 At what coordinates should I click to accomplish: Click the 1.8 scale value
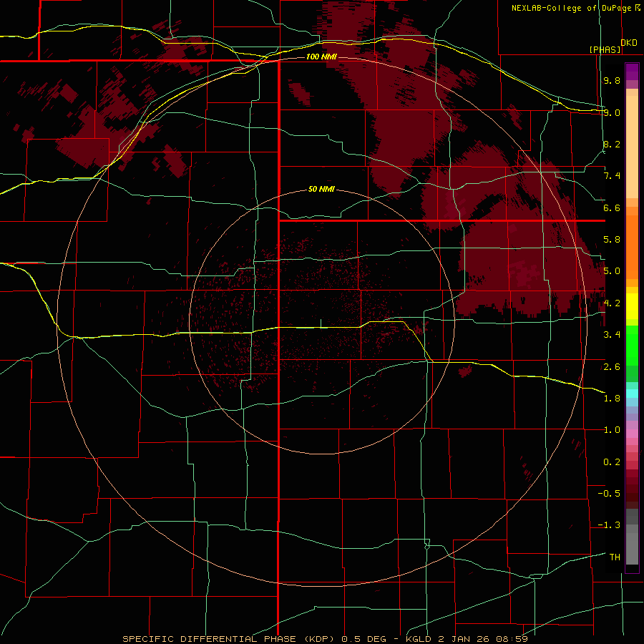point(612,398)
